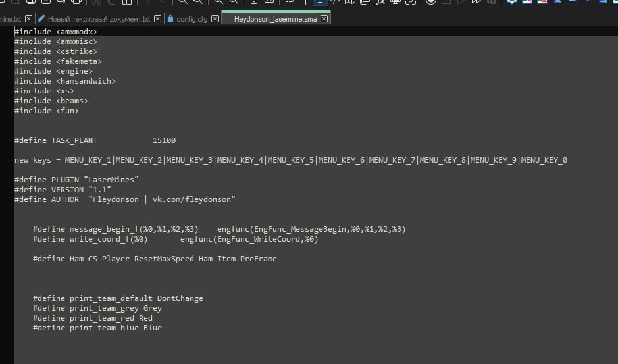The image size is (618, 364).
Task: Click the "LaserMines" plugin string
Action: (111, 180)
